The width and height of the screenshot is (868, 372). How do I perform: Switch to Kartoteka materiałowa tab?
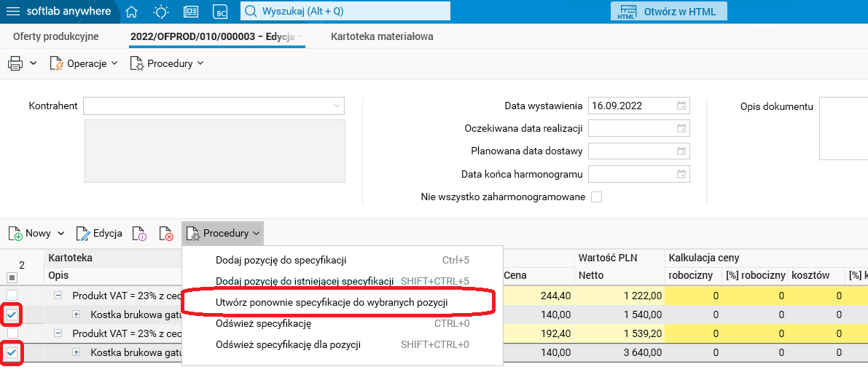click(x=382, y=36)
